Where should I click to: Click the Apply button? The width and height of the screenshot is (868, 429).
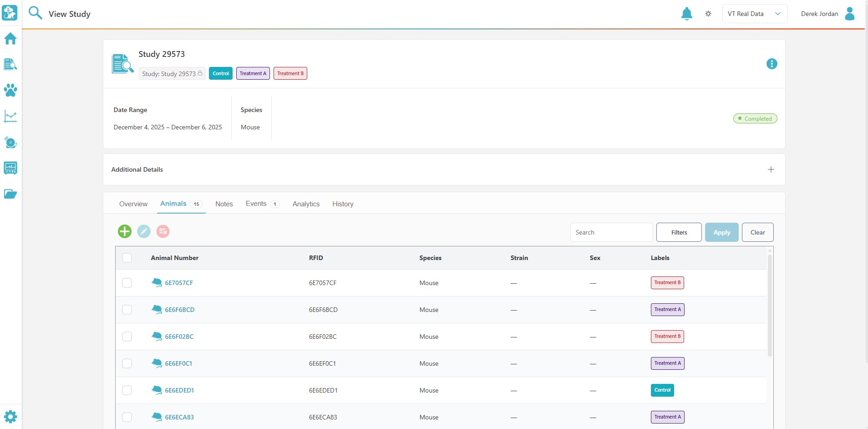(x=722, y=232)
